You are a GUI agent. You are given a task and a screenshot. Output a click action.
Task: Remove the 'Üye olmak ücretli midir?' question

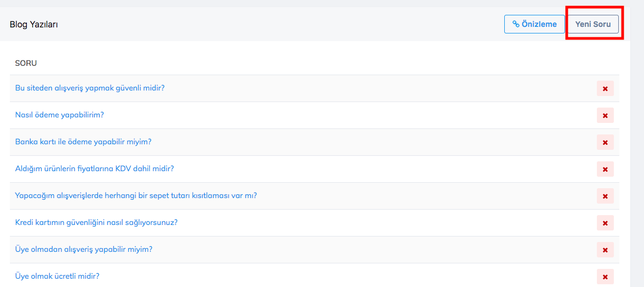tap(605, 277)
